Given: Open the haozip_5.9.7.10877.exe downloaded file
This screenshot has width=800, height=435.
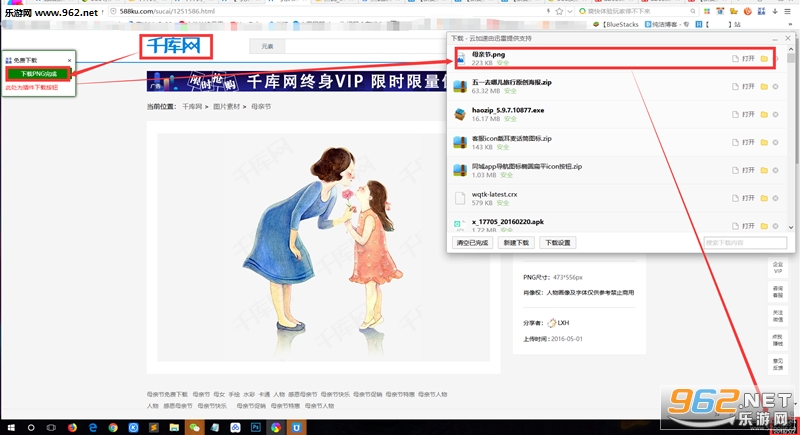Looking at the screenshot, I should click(744, 115).
